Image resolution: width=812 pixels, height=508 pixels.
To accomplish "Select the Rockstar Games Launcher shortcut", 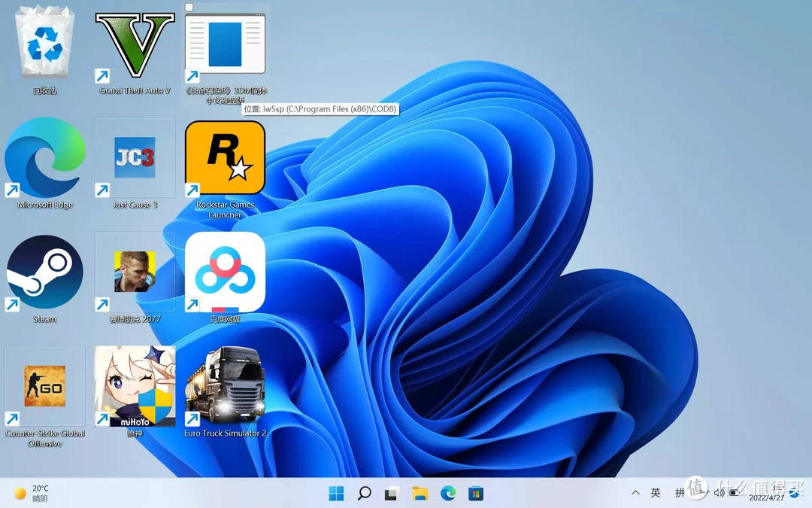I will click(226, 157).
